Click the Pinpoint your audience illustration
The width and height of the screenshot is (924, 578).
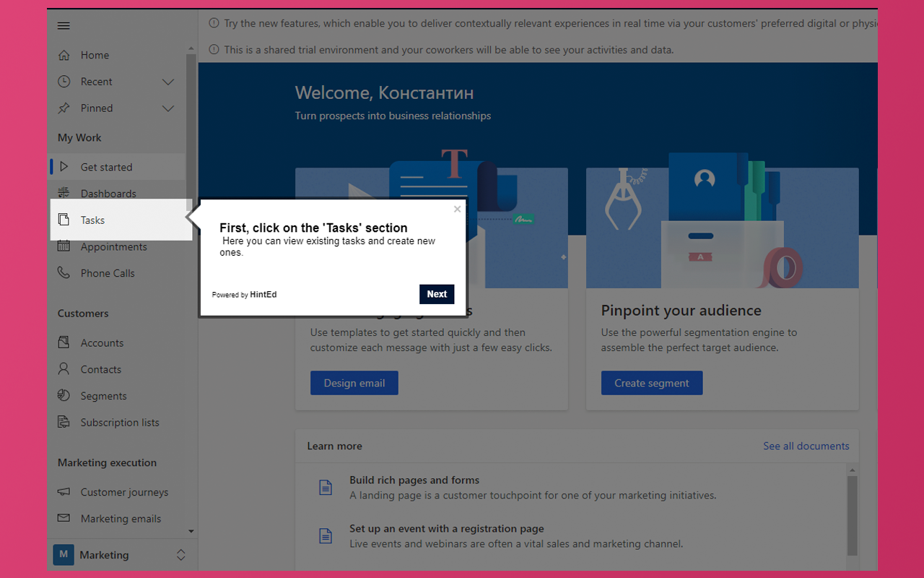pos(723,220)
